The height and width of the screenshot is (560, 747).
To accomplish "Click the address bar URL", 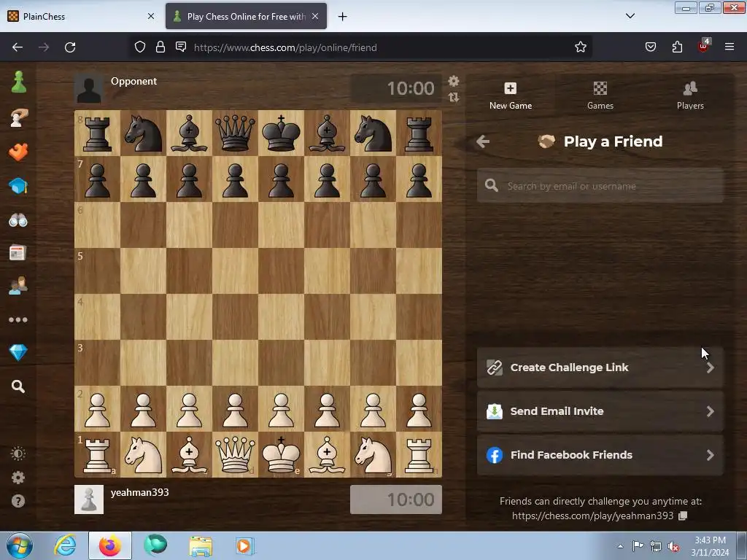I will [285, 47].
